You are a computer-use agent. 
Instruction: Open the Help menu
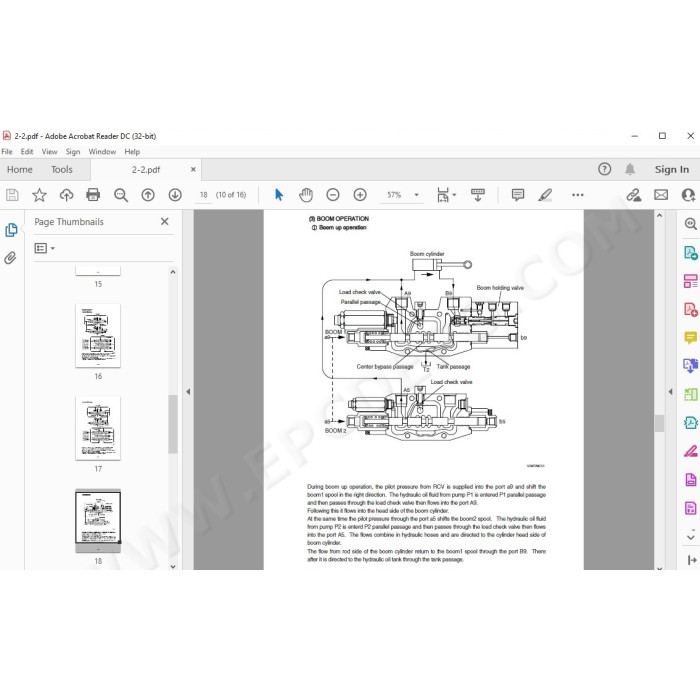pyautogui.click(x=132, y=152)
